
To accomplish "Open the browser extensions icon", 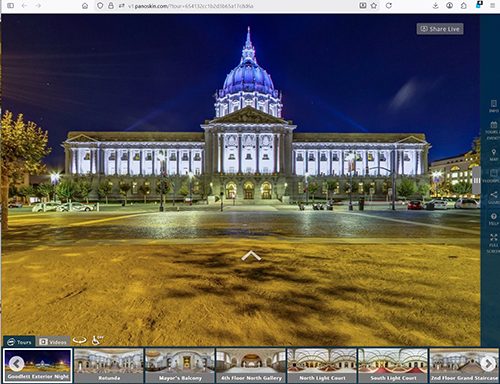I will 464,6.
